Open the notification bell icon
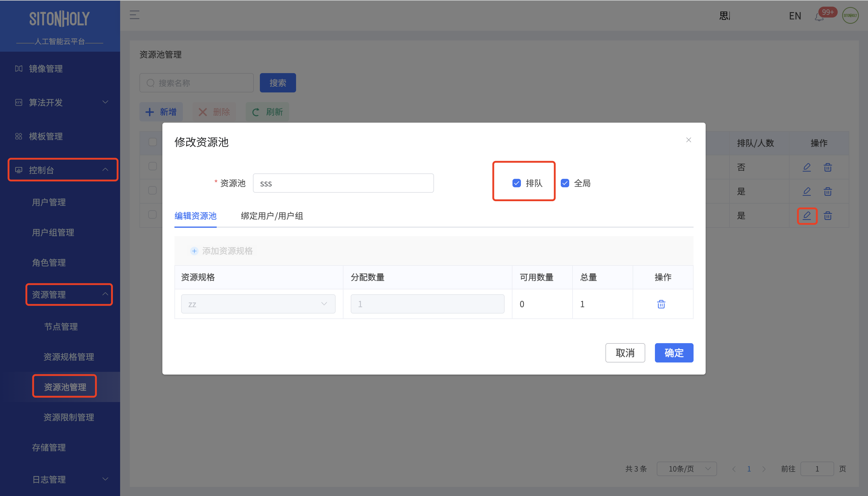 coord(819,17)
